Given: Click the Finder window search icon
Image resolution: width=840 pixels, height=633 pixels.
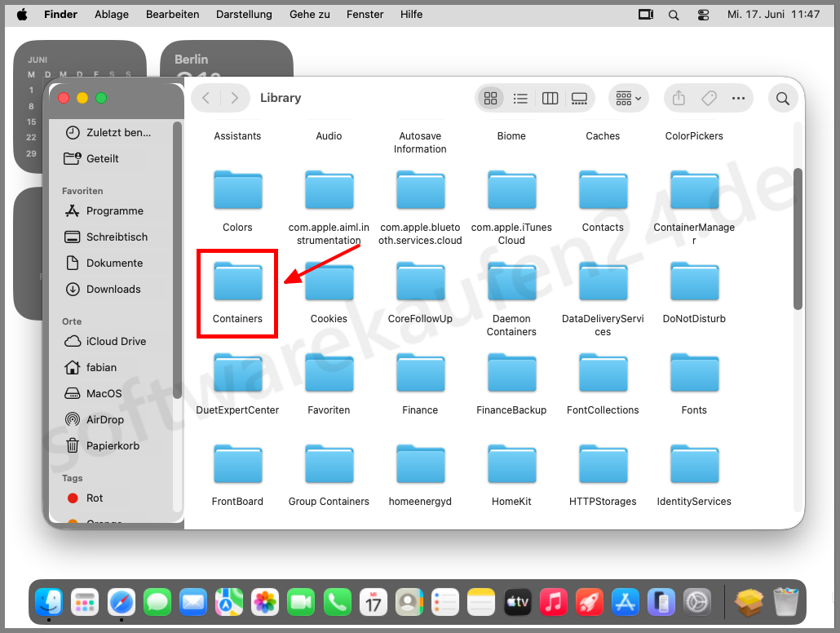Looking at the screenshot, I should pos(783,98).
